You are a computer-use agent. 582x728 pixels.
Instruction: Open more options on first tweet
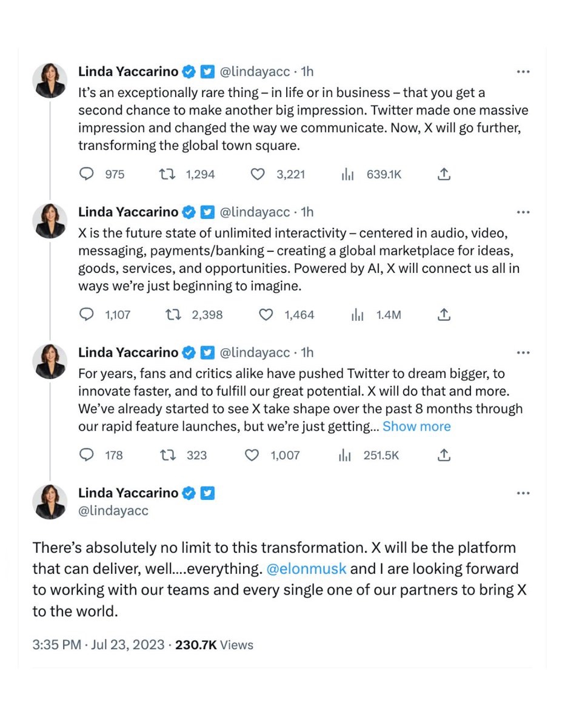click(523, 72)
